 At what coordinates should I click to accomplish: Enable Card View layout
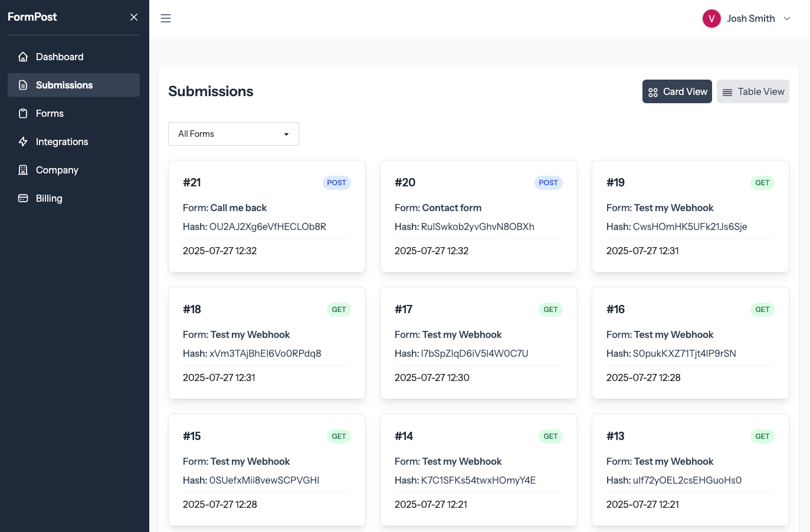(677, 91)
